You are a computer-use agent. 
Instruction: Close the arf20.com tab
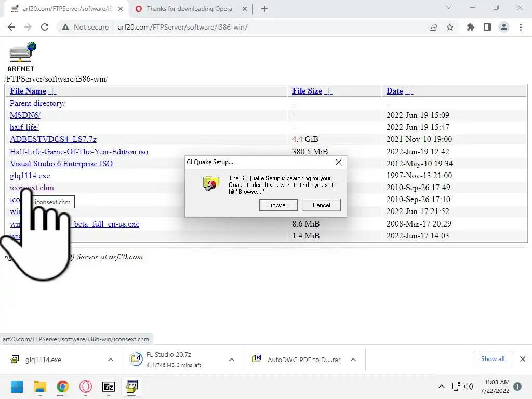click(x=121, y=9)
